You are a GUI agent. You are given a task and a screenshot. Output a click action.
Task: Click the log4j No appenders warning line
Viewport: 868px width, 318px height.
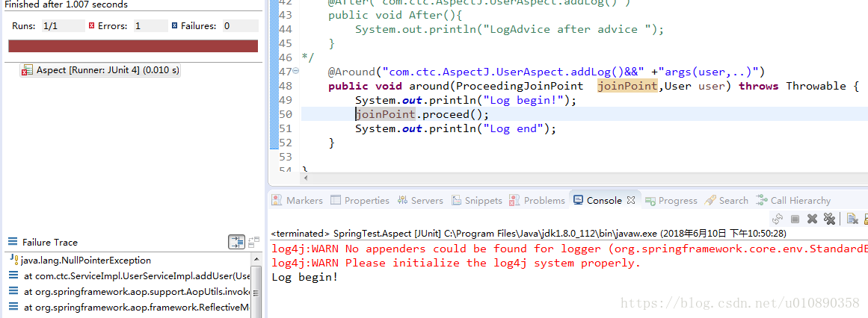[x=570, y=249]
